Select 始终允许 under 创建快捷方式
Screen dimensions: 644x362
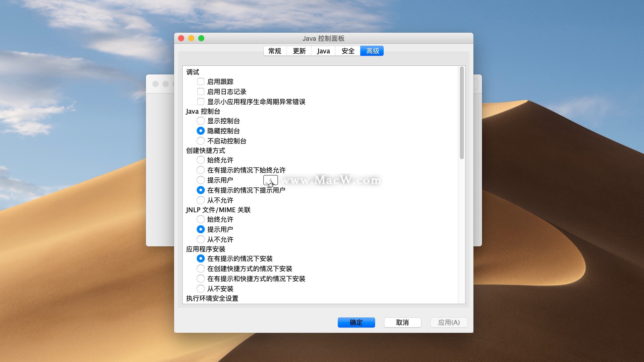[201, 160]
